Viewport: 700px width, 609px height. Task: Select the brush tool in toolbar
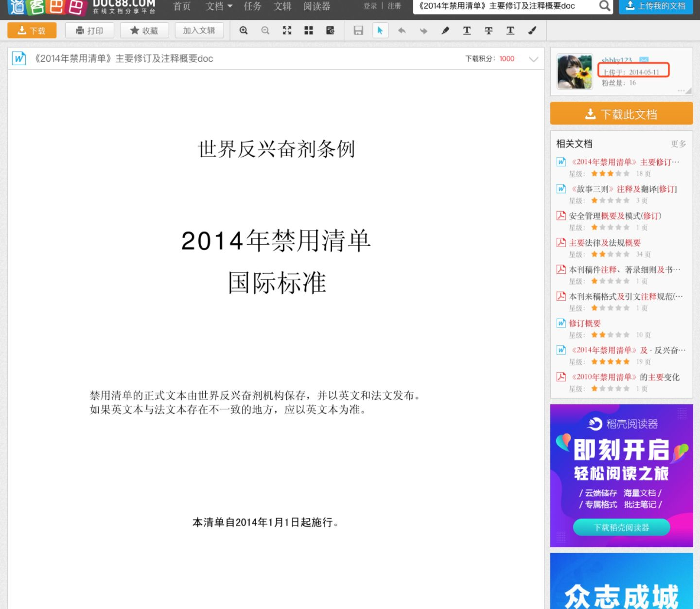tap(532, 31)
